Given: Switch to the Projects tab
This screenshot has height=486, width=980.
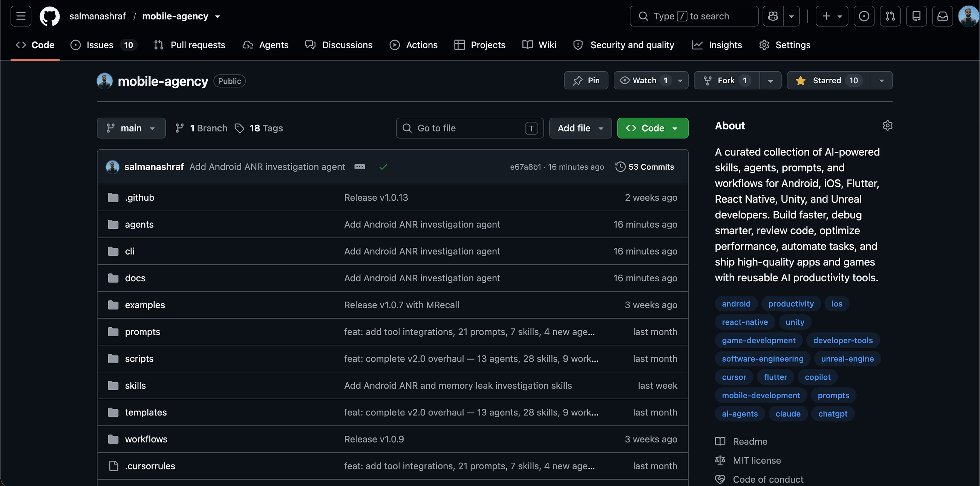Looking at the screenshot, I should coord(480,45).
